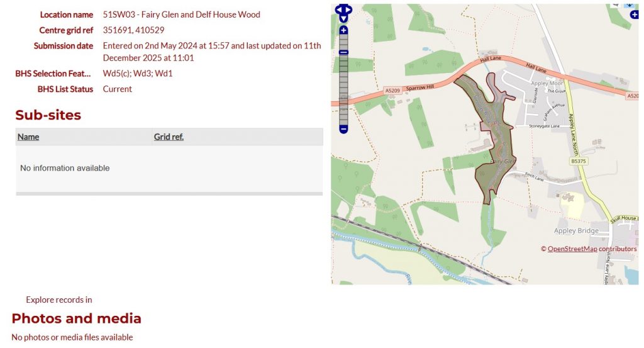
Task: Click the Centre grid ref value 351691, 410529
Action: point(133,30)
